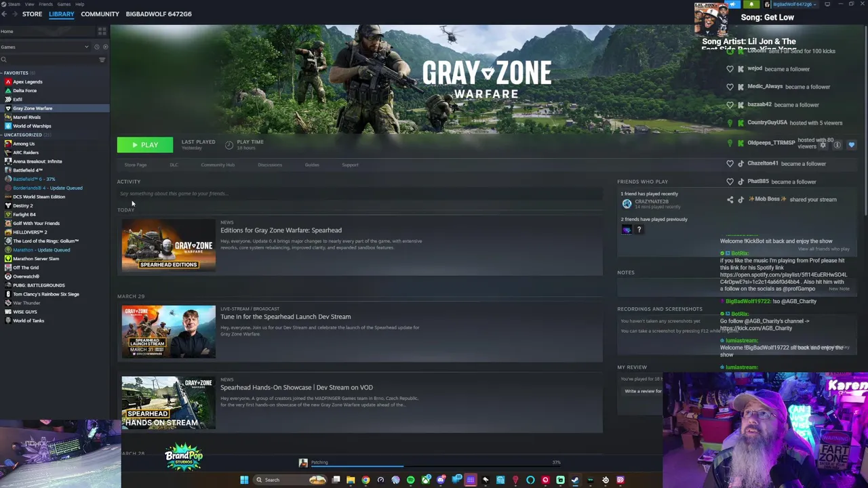
Task: Open the Store Page link
Action: [x=136, y=165]
